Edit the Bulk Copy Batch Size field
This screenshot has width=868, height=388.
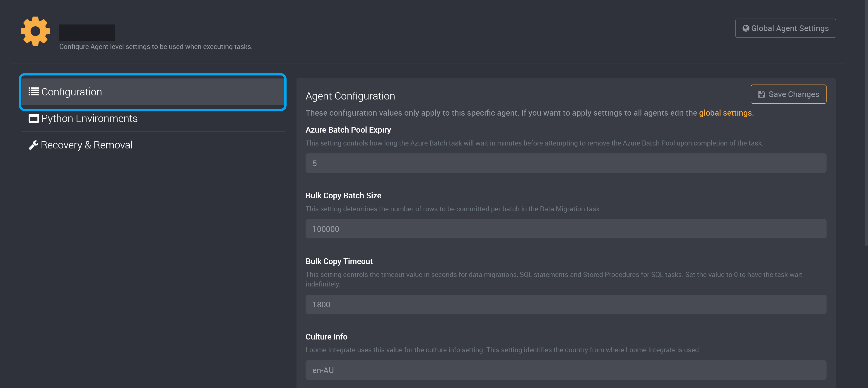point(566,229)
